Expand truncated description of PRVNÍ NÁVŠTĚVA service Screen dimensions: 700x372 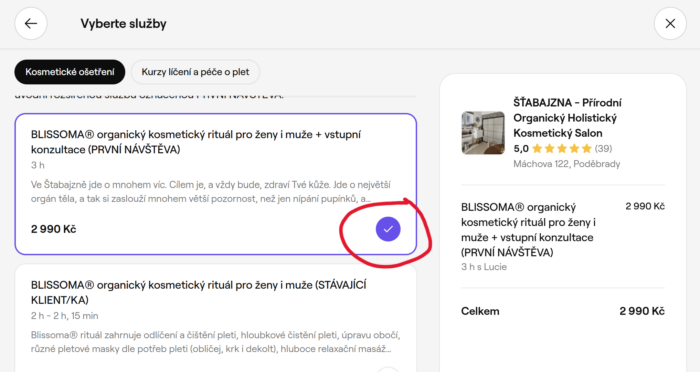pyautogui.click(x=211, y=192)
